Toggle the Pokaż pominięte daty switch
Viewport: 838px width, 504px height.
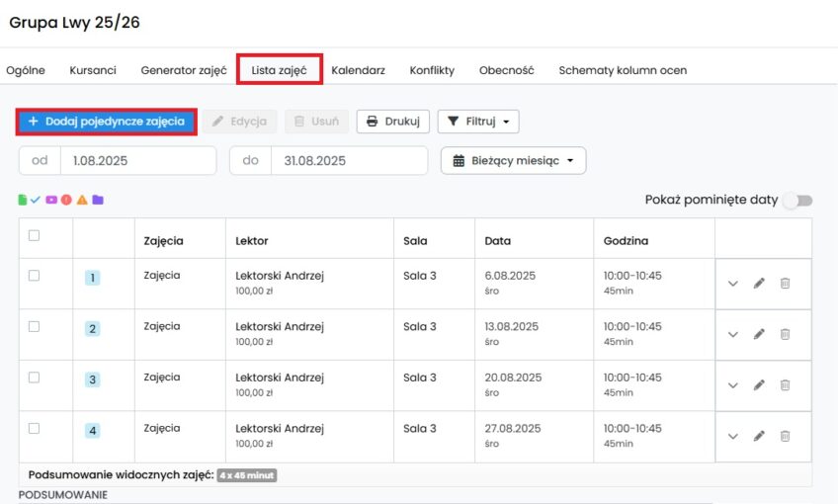pyautogui.click(x=798, y=201)
